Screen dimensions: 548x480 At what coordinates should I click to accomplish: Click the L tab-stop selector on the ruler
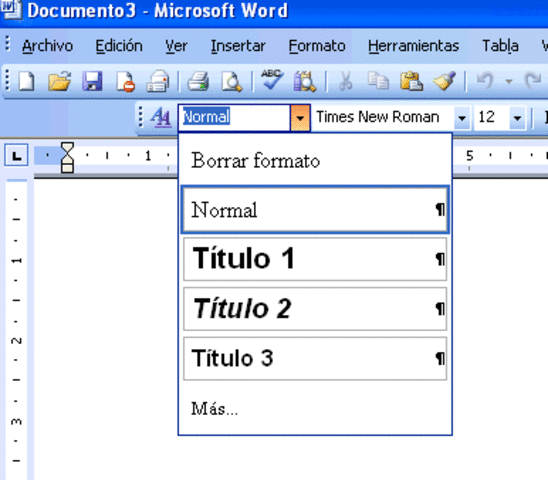[16, 155]
